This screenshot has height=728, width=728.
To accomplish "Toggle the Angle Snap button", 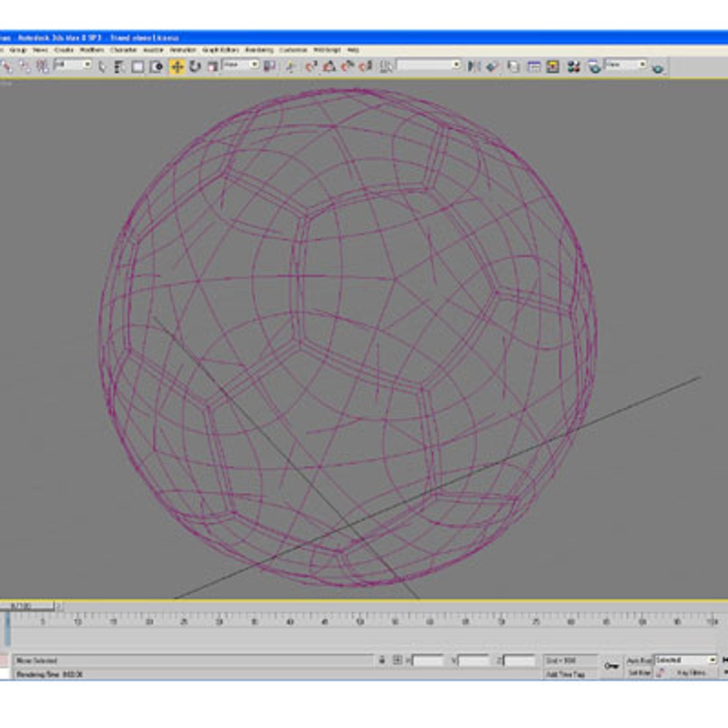I will (329, 66).
